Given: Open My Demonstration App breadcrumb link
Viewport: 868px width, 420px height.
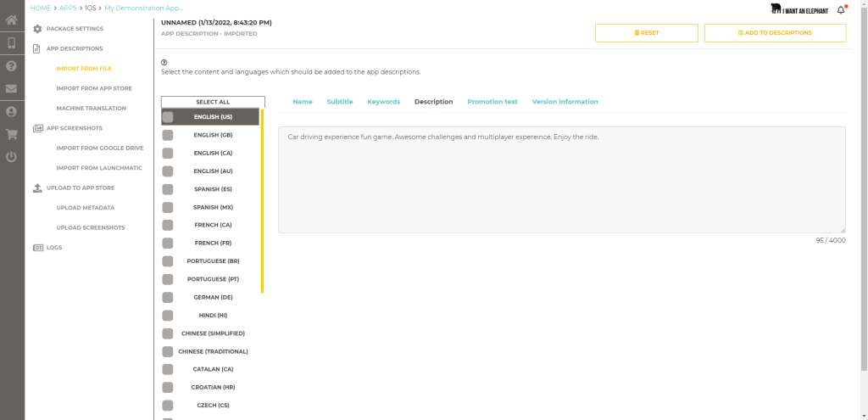Looking at the screenshot, I should tap(144, 8).
